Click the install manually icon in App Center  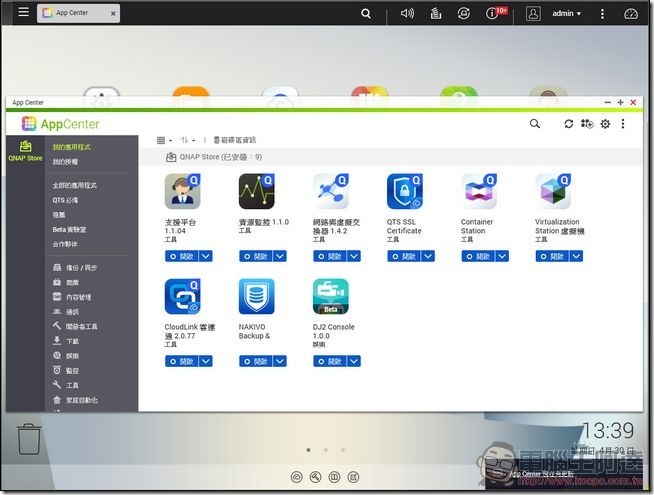587,123
